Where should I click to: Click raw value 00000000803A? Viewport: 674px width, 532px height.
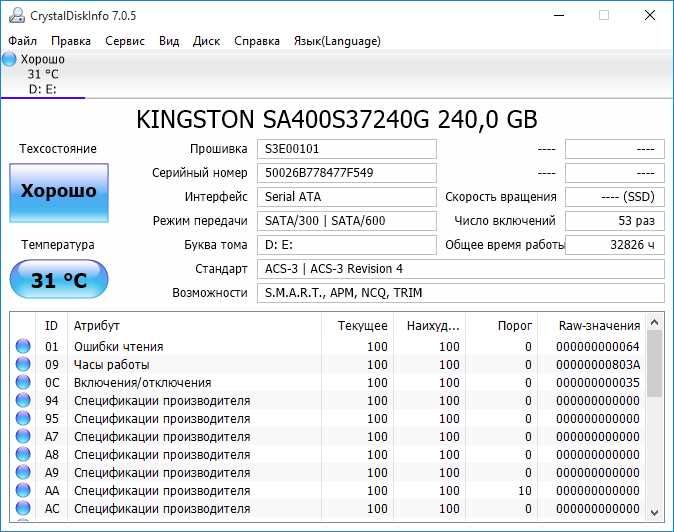point(598,365)
